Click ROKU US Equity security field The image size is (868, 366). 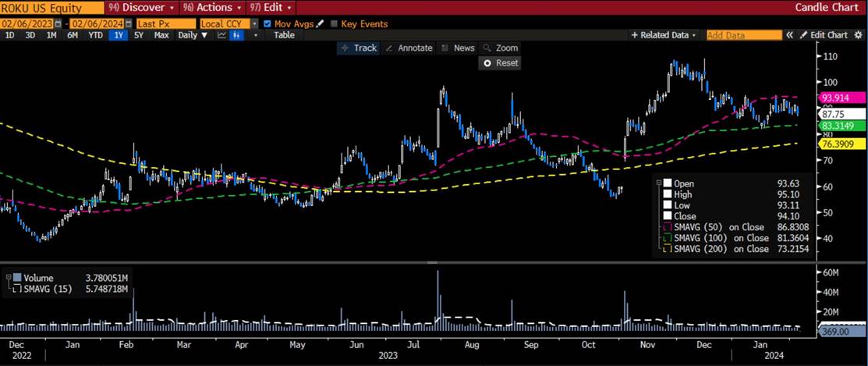point(52,8)
